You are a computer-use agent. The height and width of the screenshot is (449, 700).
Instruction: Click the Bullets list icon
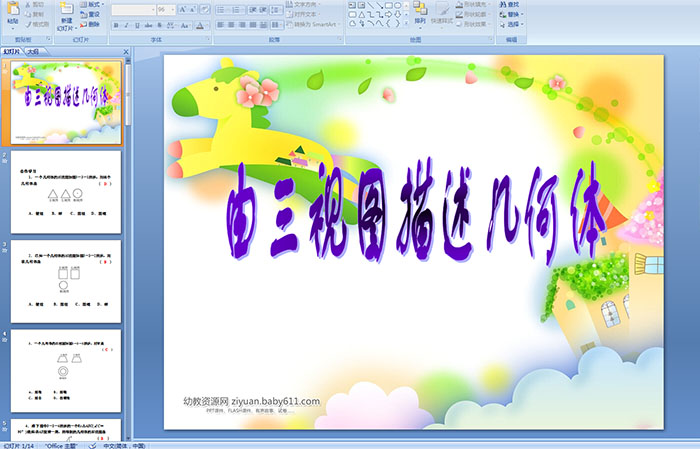coord(222,9)
